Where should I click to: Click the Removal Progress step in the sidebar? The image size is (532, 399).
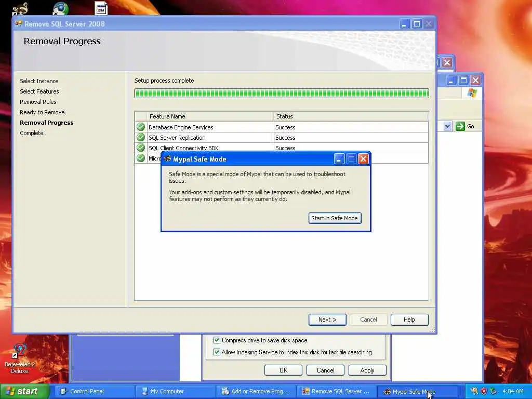point(46,123)
